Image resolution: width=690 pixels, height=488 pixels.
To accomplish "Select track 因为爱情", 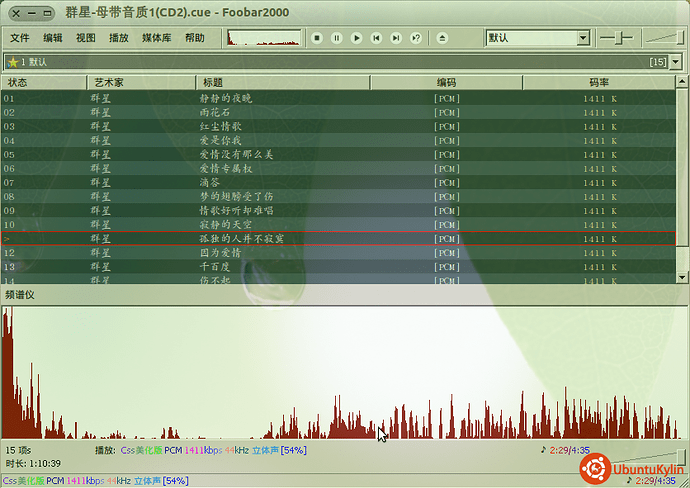I will click(x=338, y=253).
